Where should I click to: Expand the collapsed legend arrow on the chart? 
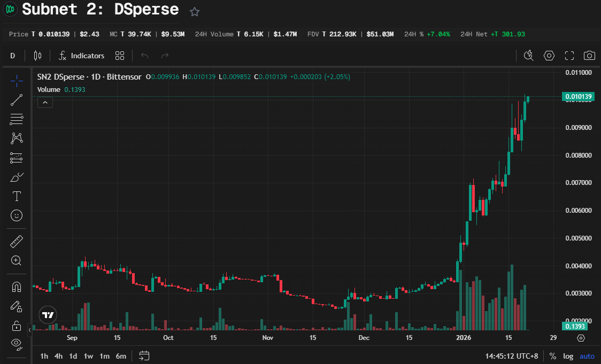pyautogui.click(x=45, y=102)
